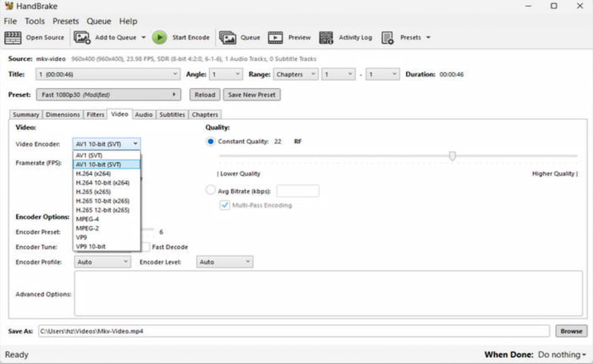Collapse the Video Encoder combo box
The height and width of the screenshot is (364, 593).
click(106, 144)
